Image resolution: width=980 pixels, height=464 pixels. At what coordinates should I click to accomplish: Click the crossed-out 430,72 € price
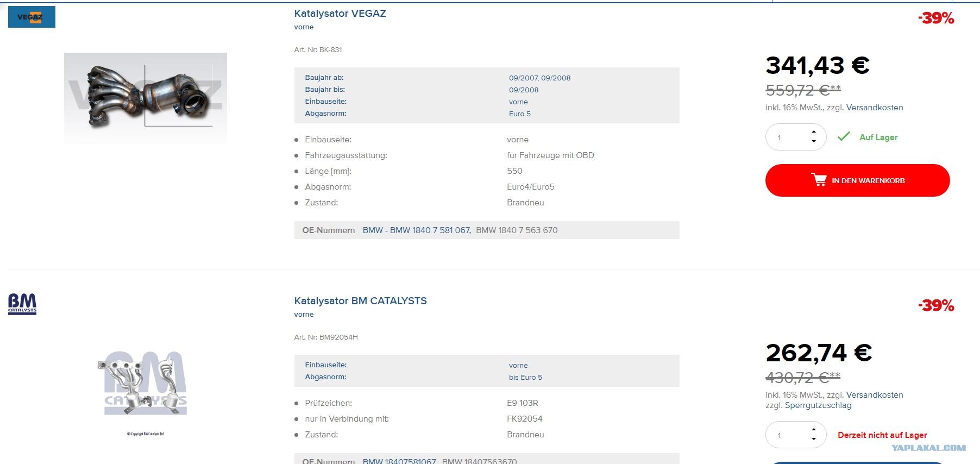(x=803, y=377)
